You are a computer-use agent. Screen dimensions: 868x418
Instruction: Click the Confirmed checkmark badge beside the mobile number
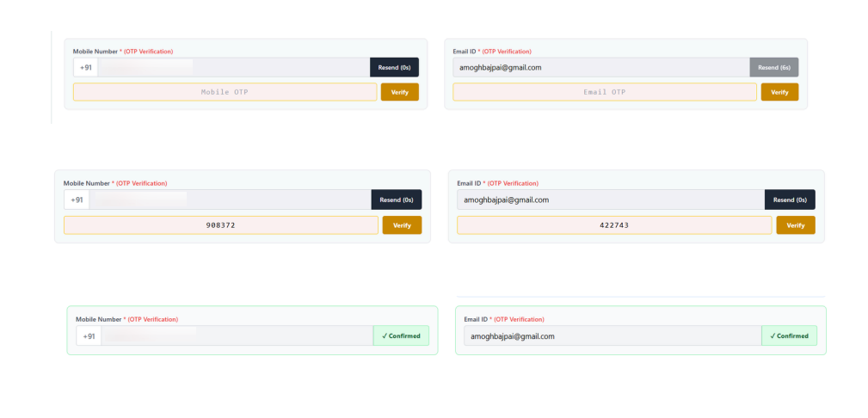point(400,335)
